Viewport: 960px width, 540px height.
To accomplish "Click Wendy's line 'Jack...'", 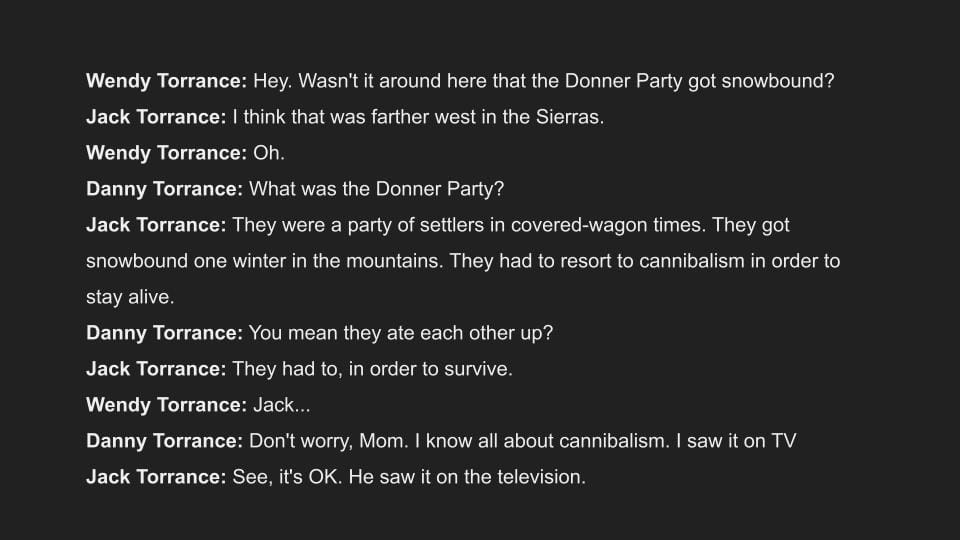I will click(x=282, y=405).
